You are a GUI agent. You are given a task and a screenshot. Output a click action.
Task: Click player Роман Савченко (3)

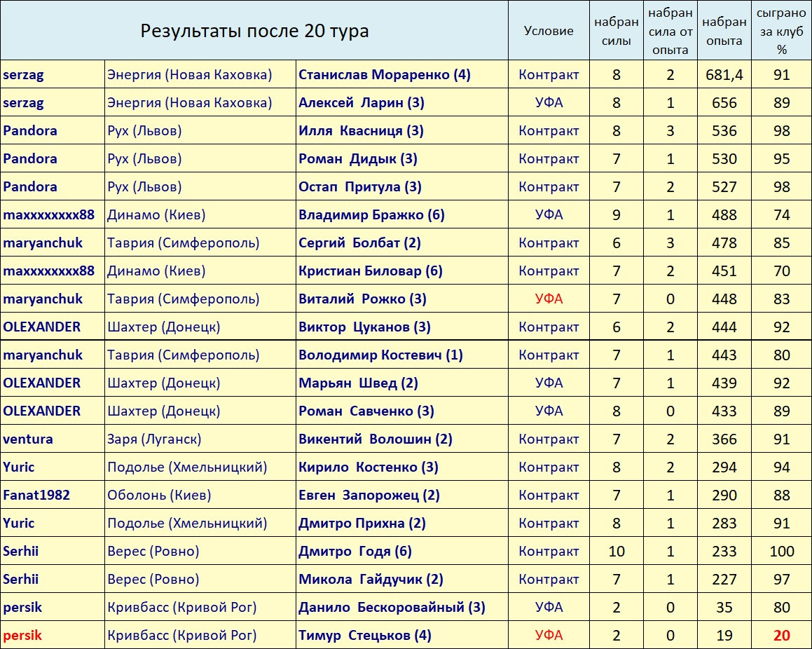coord(366,411)
